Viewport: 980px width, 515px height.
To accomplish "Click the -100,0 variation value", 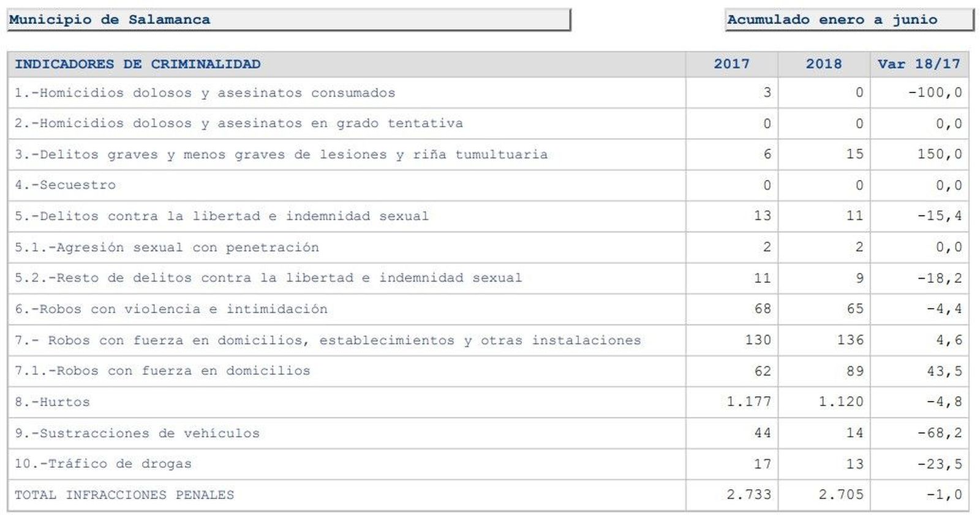I will coord(935,93).
